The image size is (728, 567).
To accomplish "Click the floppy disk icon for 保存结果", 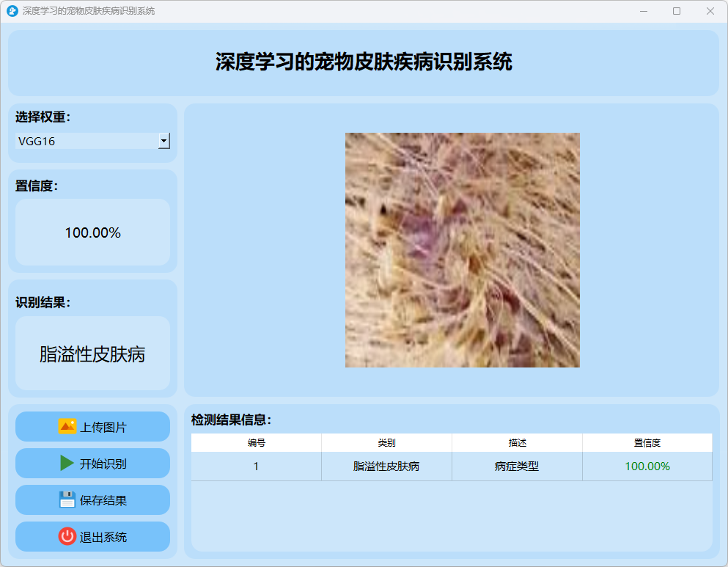I will click(x=67, y=500).
